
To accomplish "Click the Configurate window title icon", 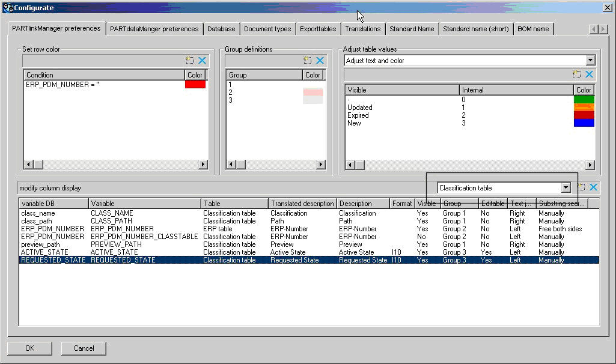I will (x=8, y=7).
